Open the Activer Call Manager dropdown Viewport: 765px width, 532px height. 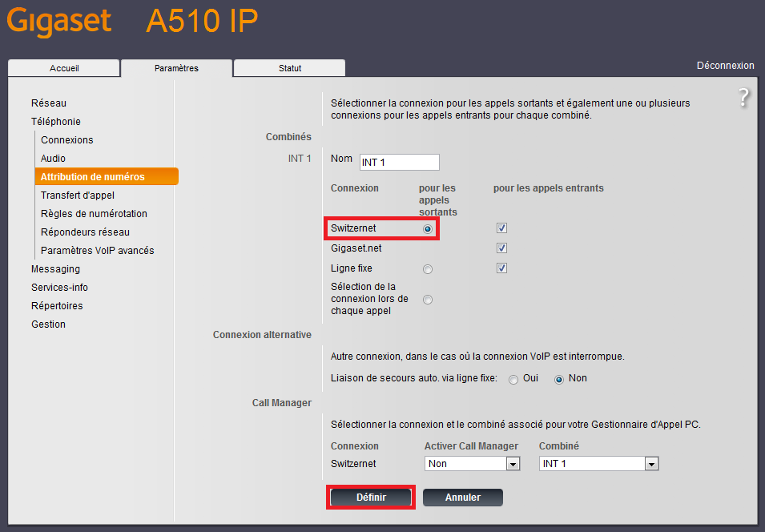click(472, 464)
